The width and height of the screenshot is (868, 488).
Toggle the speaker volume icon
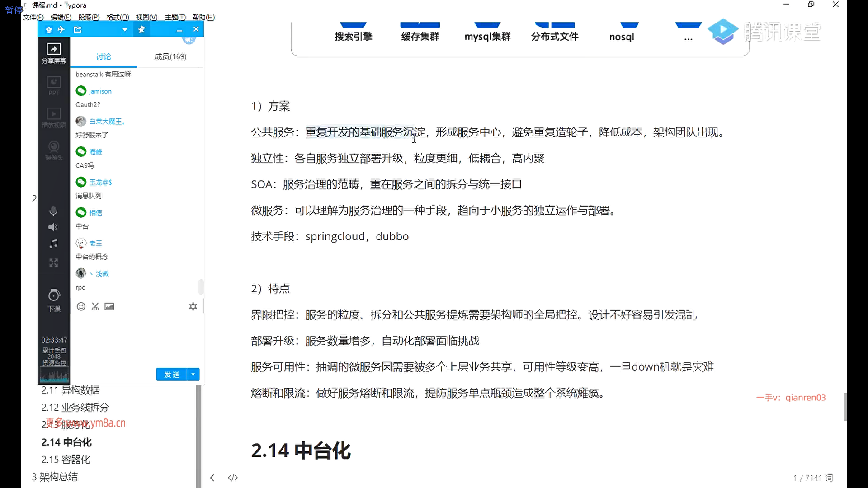(53, 227)
